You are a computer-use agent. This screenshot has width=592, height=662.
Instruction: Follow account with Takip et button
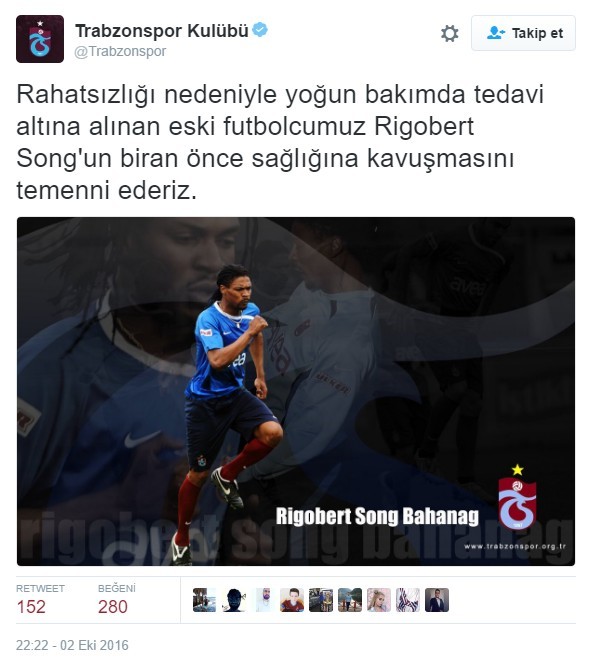(523, 33)
